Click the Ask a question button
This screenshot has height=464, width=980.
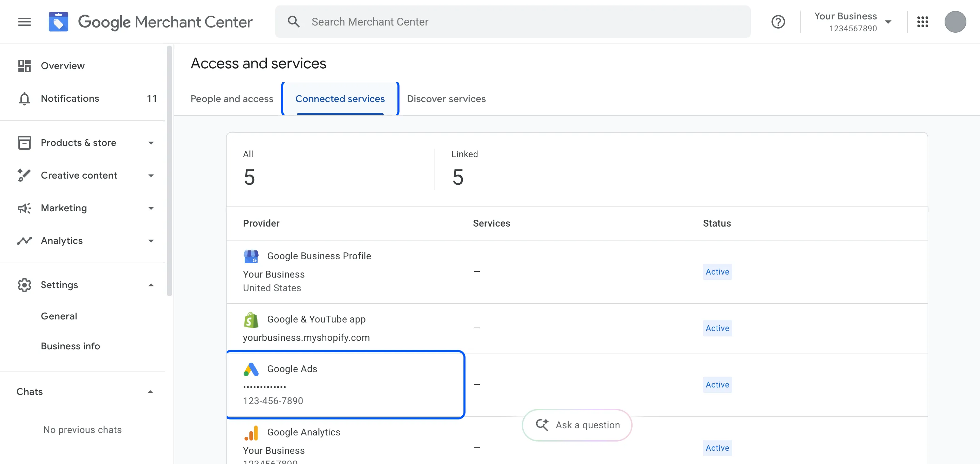(577, 425)
